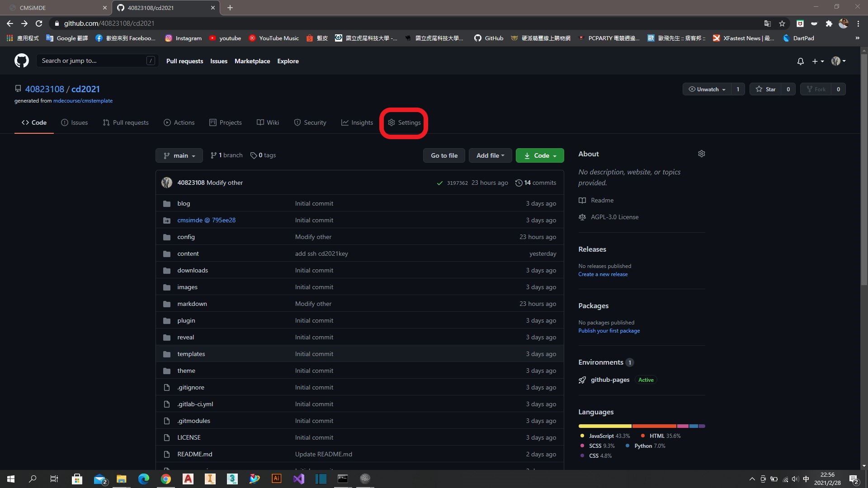The image size is (868, 488).
Task: Click Create a new release
Action: (603, 274)
